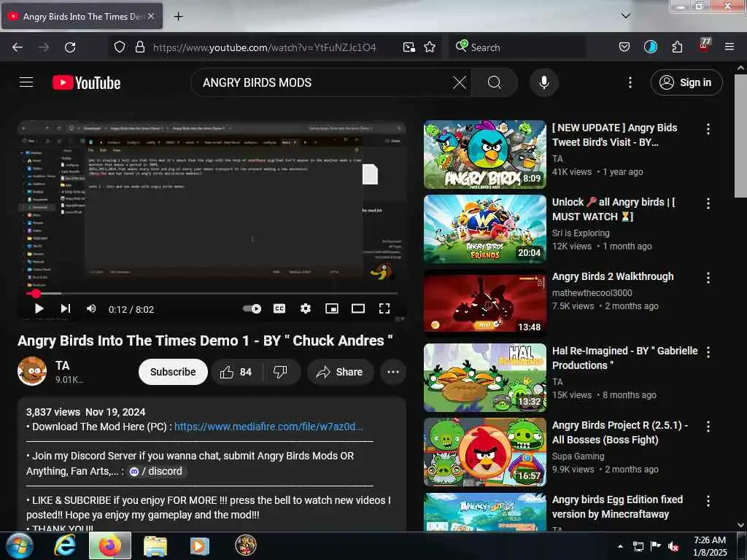List all tabs dropdown arrow

tap(625, 16)
